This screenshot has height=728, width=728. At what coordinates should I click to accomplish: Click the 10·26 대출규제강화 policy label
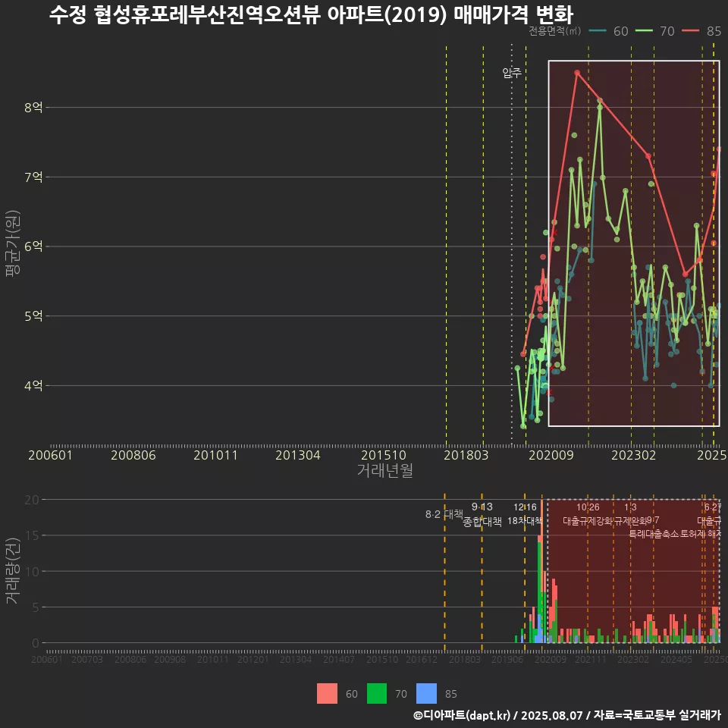point(588,514)
